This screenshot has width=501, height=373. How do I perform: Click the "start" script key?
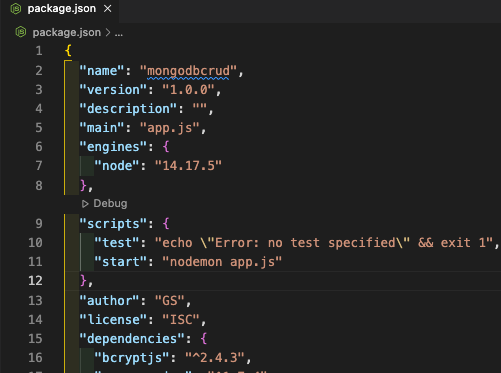(120, 262)
